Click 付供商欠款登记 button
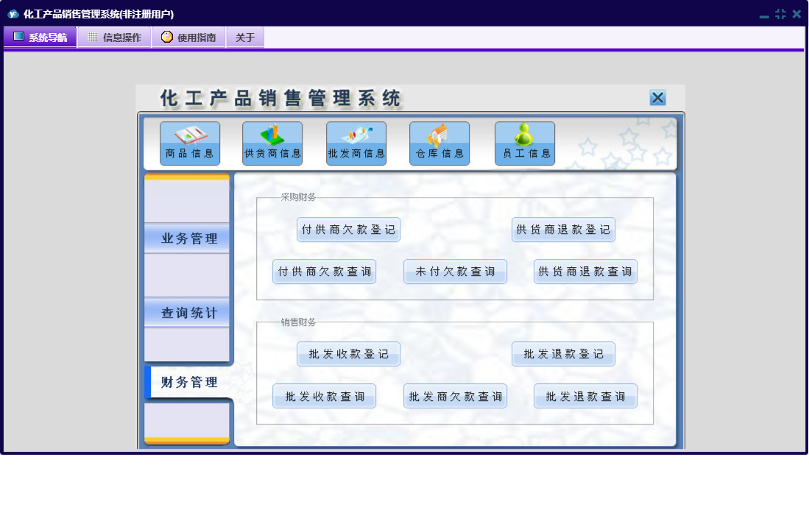The height and width of the screenshot is (532, 809). coord(348,230)
